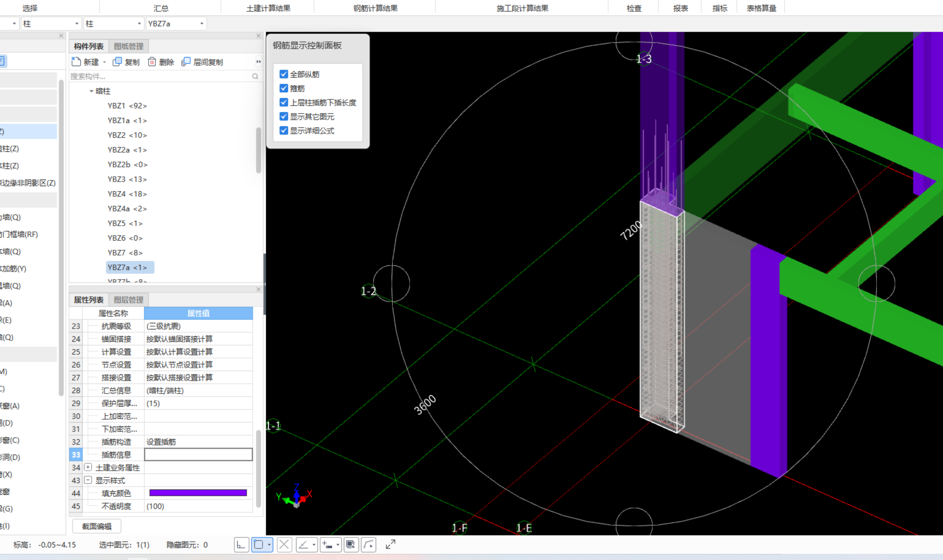Switch to the 构件列表 tab

point(89,46)
